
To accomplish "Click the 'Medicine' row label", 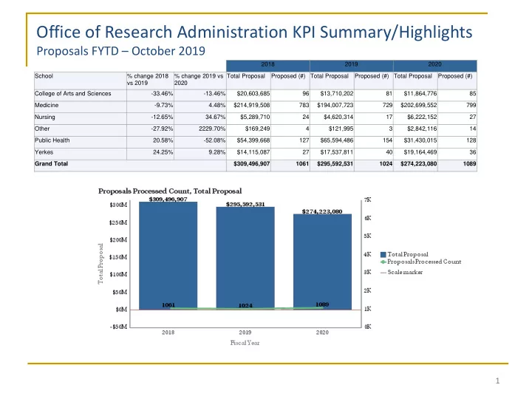I will pyautogui.click(x=80, y=106).
